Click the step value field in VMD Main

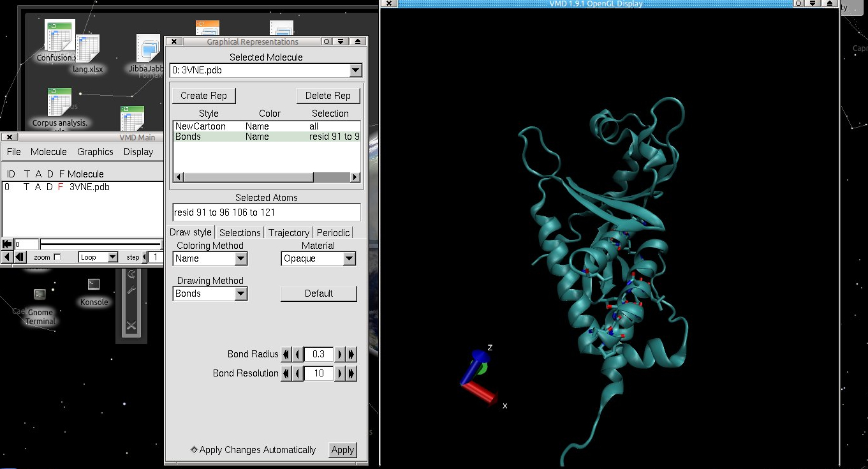coord(156,257)
